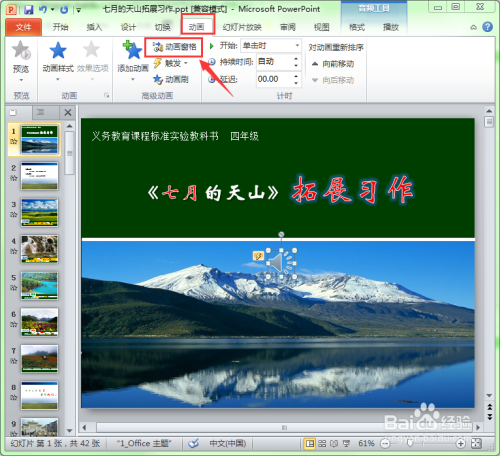The height and width of the screenshot is (456, 500).
Task: Click the PowerPoint application icon
Action: coord(11,10)
